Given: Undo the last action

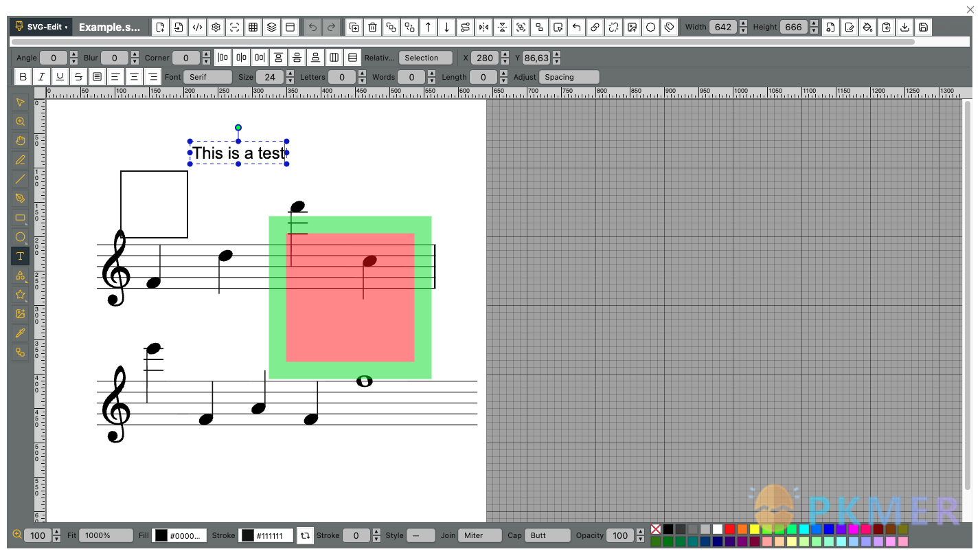Looking at the screenshot, I should (x=312, y=27).
